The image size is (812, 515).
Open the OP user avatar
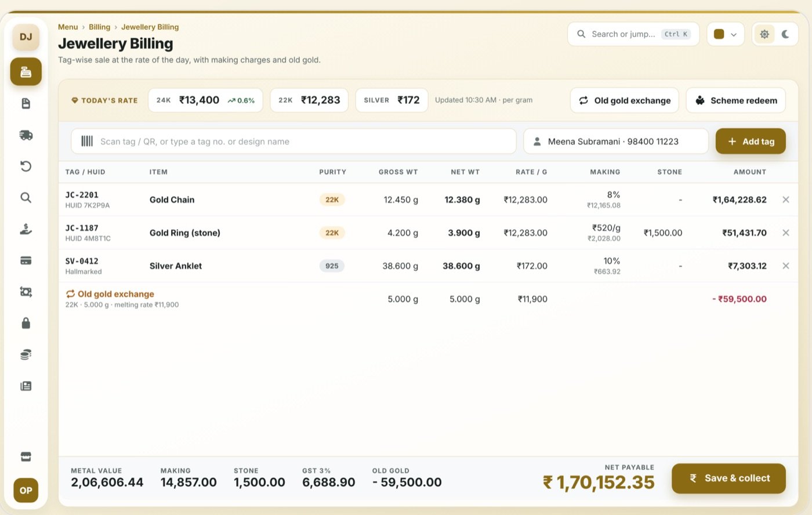(26, 491)
